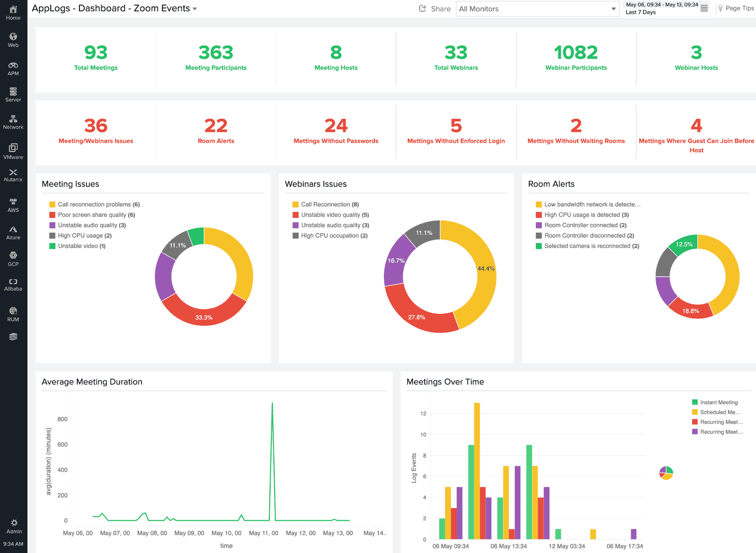Open the Admin section
The image size is (756, 553).
coord(14,525)
